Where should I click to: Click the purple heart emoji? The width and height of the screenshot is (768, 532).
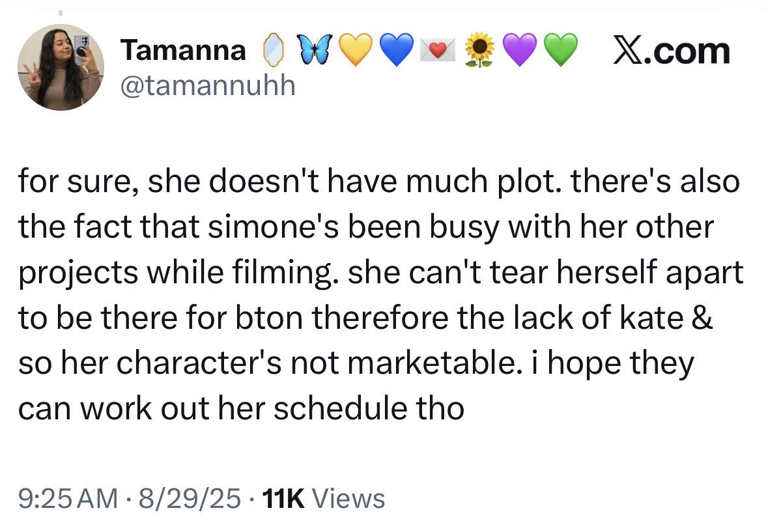click(x=519, y=51)
